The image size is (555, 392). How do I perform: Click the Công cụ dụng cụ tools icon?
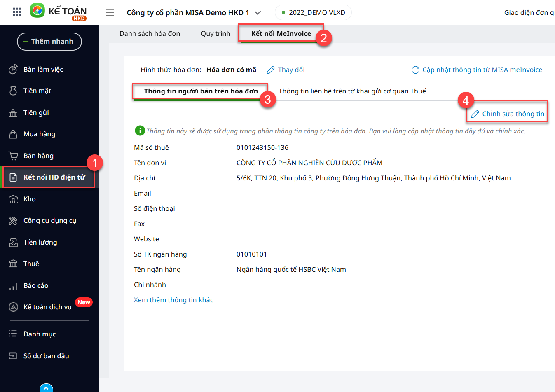[x=13, y=221]
